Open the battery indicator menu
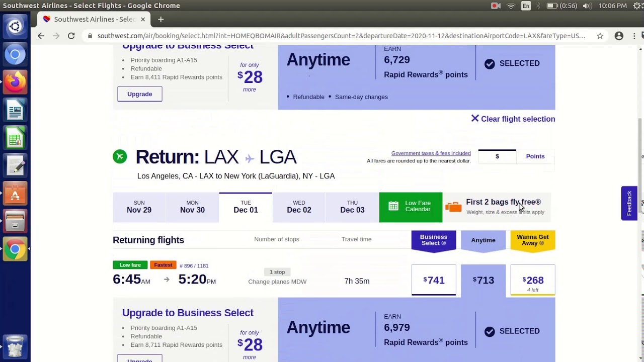The width and height of the screenshot is (644, 362). [x=561, y=6]
